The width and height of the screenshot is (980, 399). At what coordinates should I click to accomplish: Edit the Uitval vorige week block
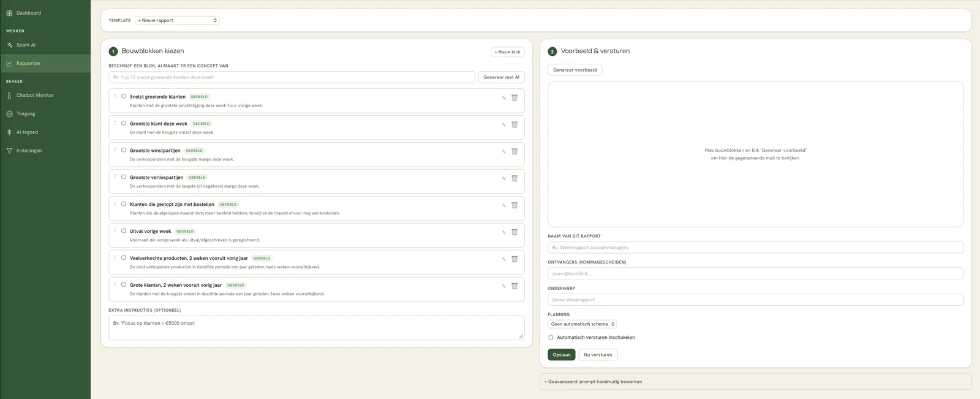(x=504, y=233)
